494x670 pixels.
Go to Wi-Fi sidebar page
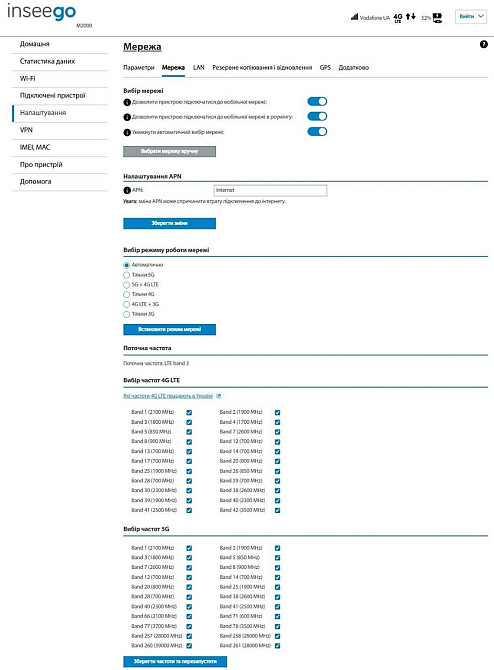pos(60,79)
